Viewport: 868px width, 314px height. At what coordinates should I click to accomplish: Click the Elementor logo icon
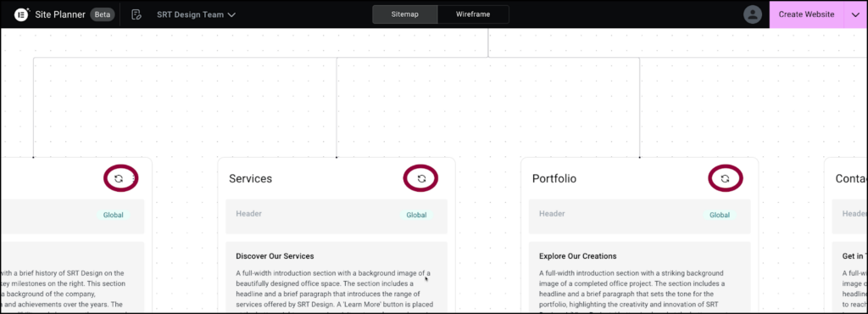click(x=21, y=14)
